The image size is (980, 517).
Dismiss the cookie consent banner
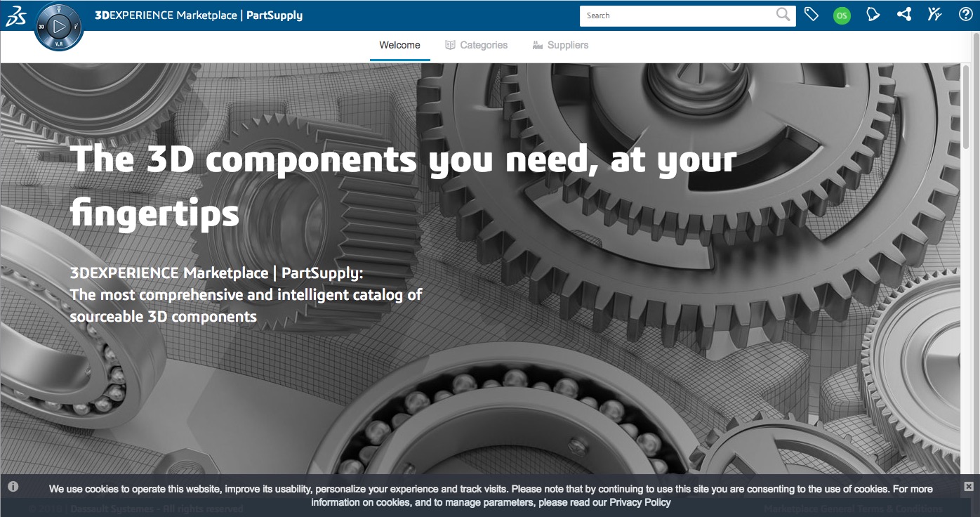tap(969, 485)
